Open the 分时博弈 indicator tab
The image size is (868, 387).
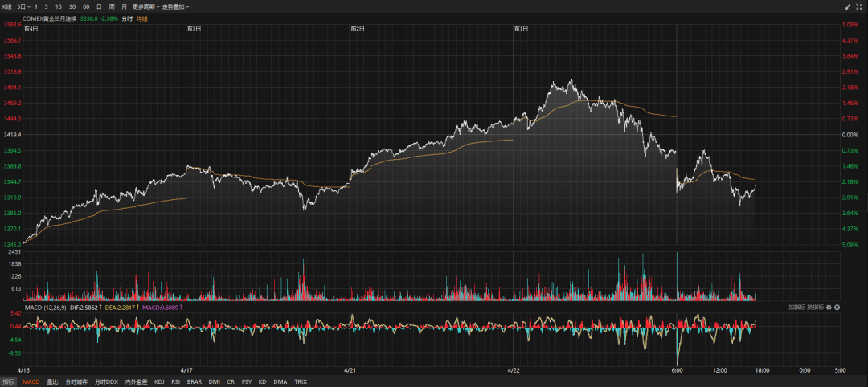point(76,381)
